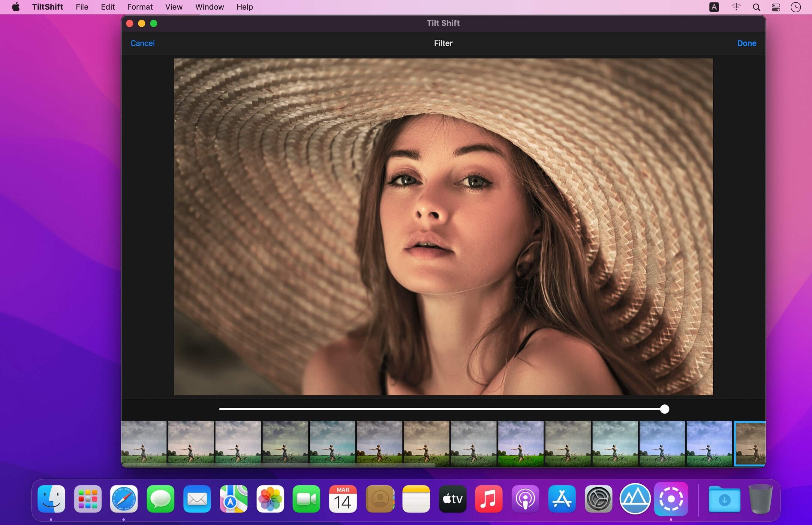The image size is (812, 525).
Task: Open Music from the Dock
Action: 489,499
